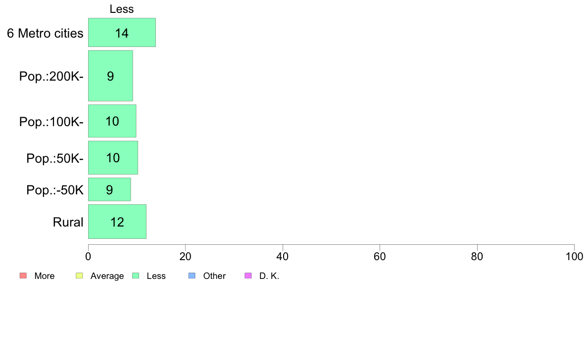The height and width of the screenshot is (364, 588).
Task: Select the Pop.:100K- bar
Action: [x=112, y=121]
